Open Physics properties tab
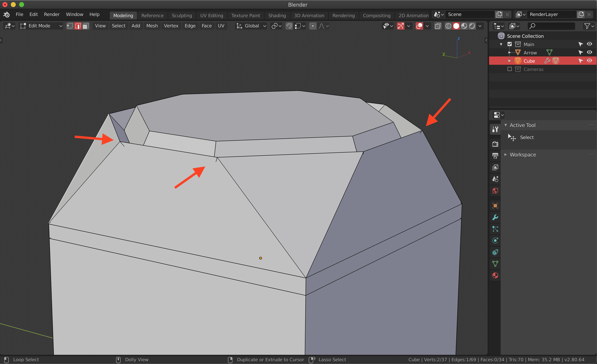 495,241
